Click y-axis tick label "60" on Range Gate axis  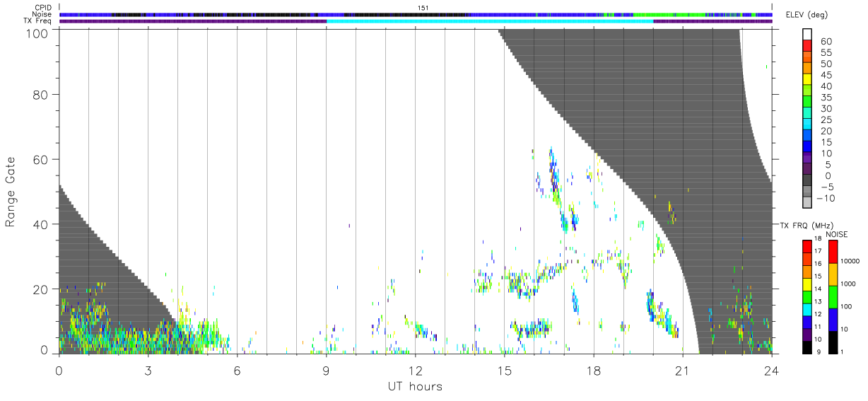[x=40, y=159]
